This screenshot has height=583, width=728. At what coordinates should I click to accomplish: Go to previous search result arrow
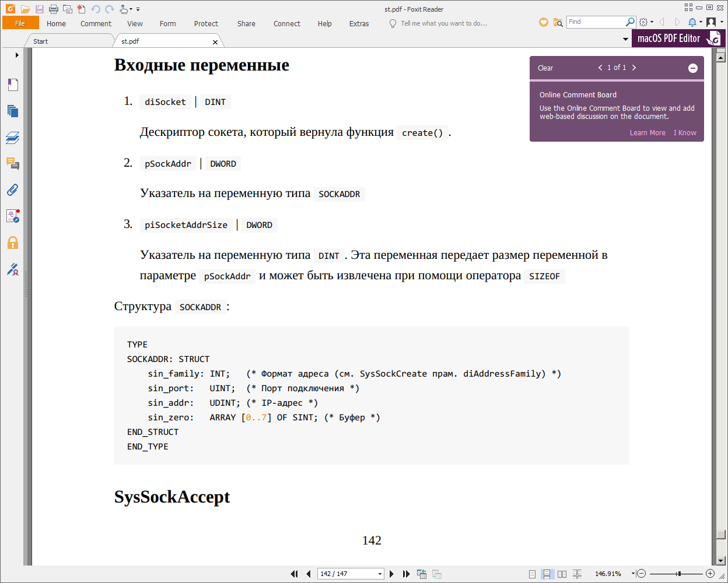600,68
